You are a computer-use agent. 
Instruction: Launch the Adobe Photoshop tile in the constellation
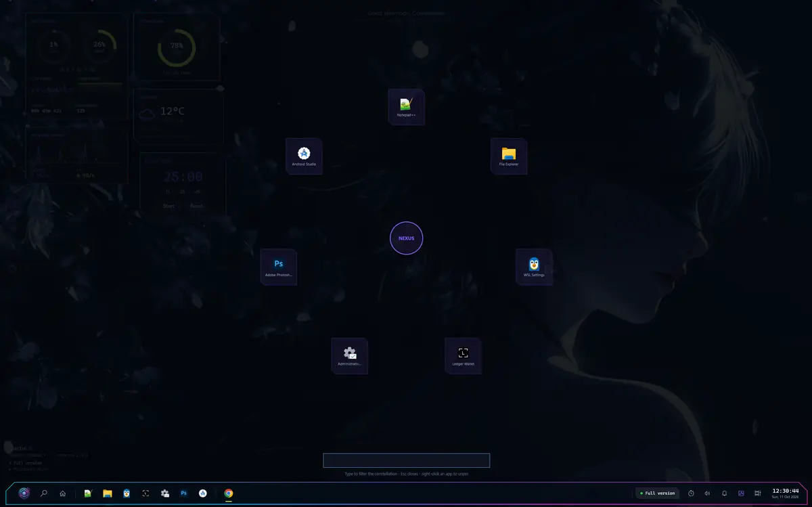tap(278, 267)
